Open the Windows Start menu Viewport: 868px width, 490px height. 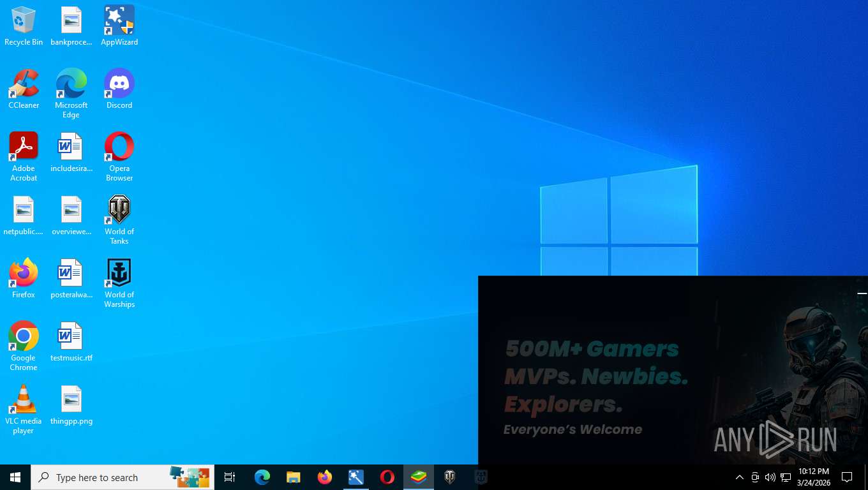click(15, 477)
